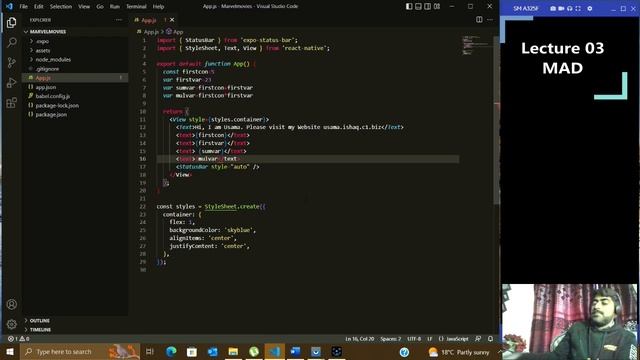Image resolution: width=640 pixels, height=360 pixels.
Task: Close the App.js editor tab
Action: [x=172, y=20]
